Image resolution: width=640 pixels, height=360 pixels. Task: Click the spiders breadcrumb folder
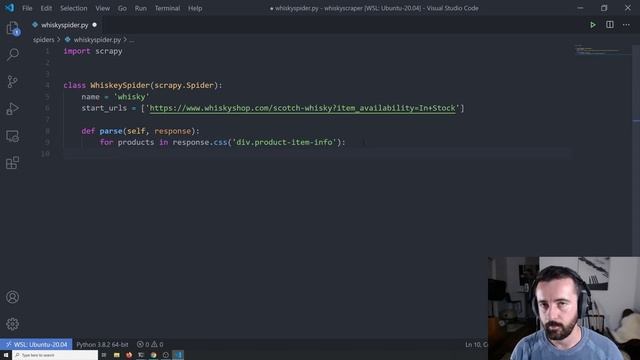pyautogui.click(x=44, y=40)
